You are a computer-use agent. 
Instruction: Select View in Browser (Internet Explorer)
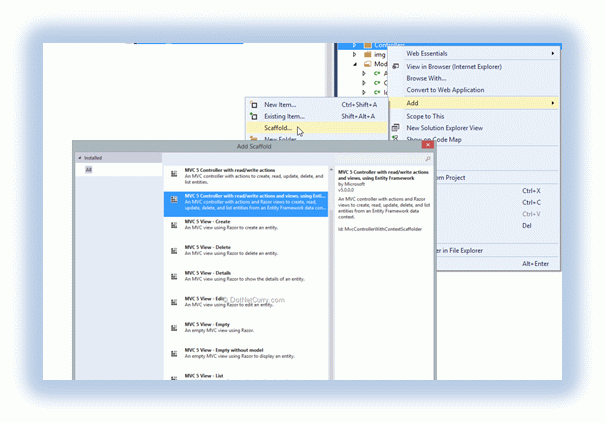click(474, 67)
